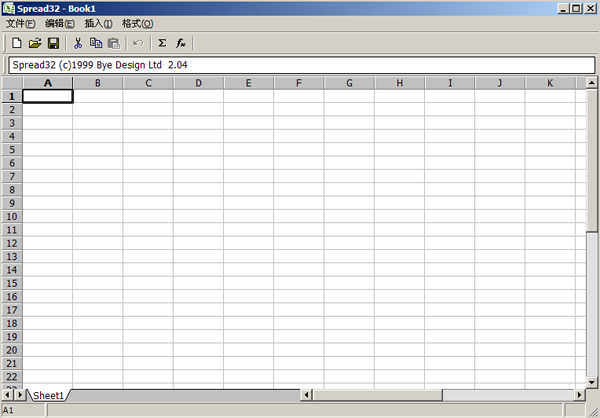
Task: Open the 格式 (Format) menu
Action: click(x=137, y=23)
